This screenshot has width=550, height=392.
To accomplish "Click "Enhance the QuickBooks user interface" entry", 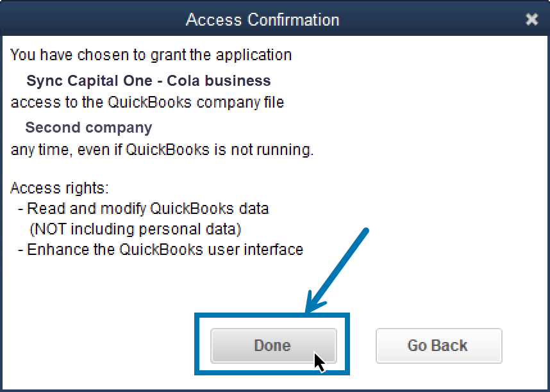I will [165, 249].
